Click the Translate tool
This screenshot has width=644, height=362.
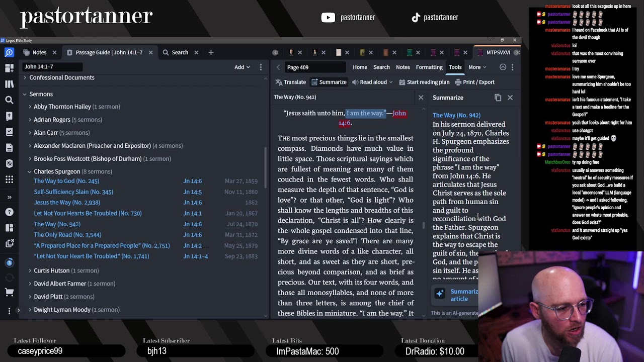point(291,82)
